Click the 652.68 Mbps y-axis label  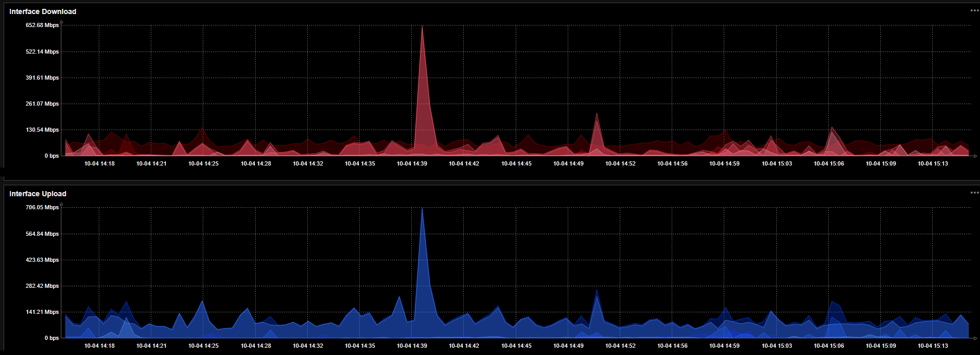(42, 25)
